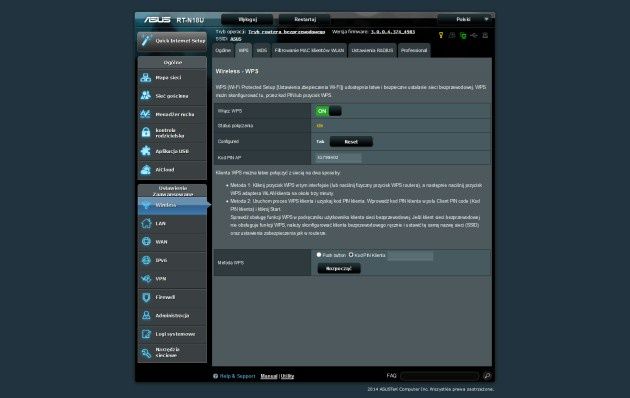Click the Reset button for Configured
The image size is (630, 398).
(351, 142)
